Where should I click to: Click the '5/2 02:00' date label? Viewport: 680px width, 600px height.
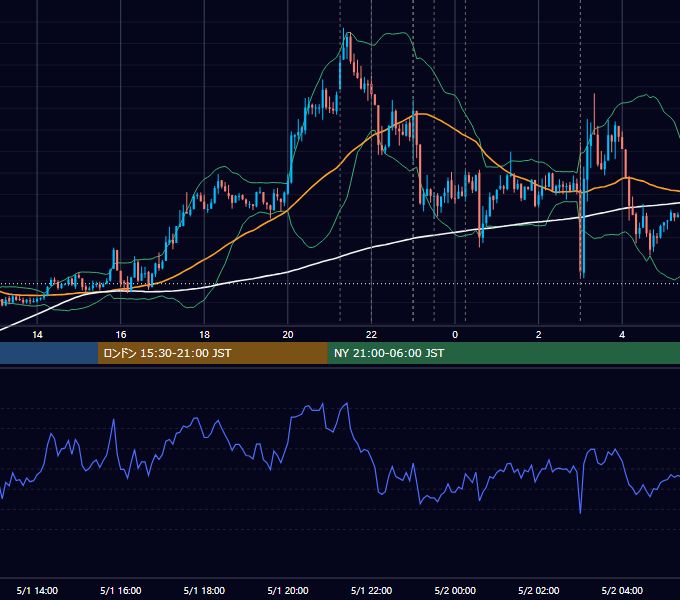pyautogui.click(x=539, y=590)
